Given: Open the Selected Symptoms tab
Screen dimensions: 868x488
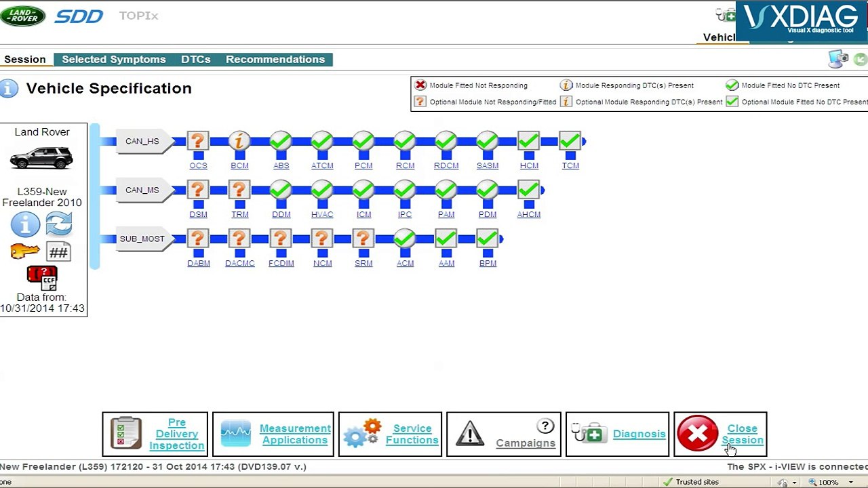Looking at the screenshot, I should (114, 60).
